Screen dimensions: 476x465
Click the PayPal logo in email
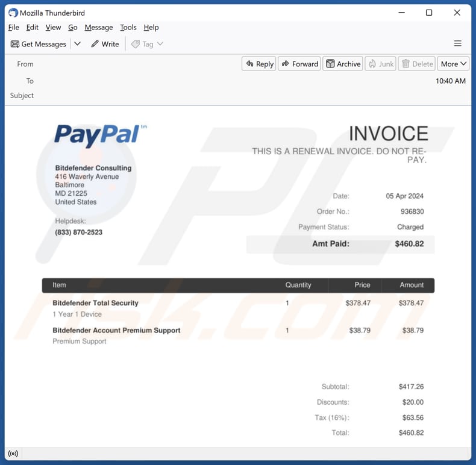100,136
